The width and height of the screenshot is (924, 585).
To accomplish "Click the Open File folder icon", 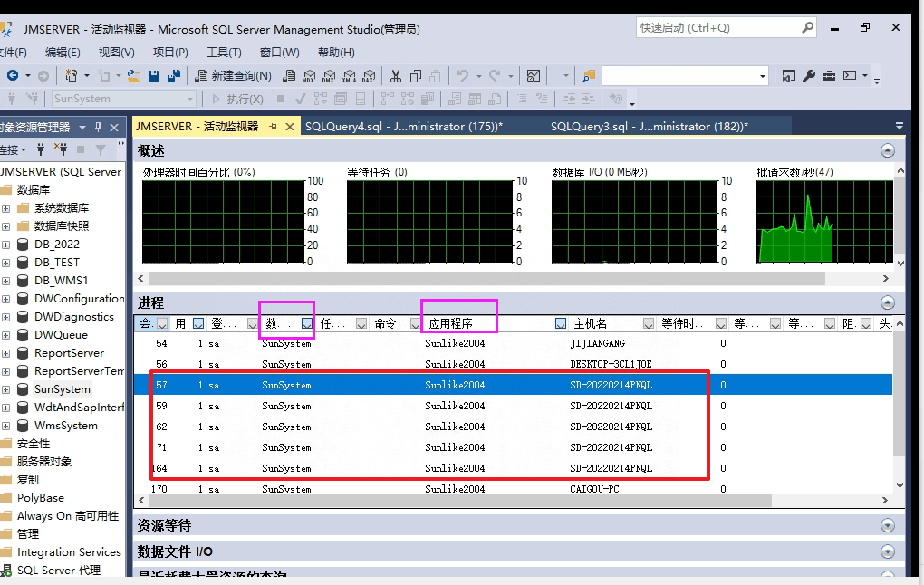I will point(134,76).
